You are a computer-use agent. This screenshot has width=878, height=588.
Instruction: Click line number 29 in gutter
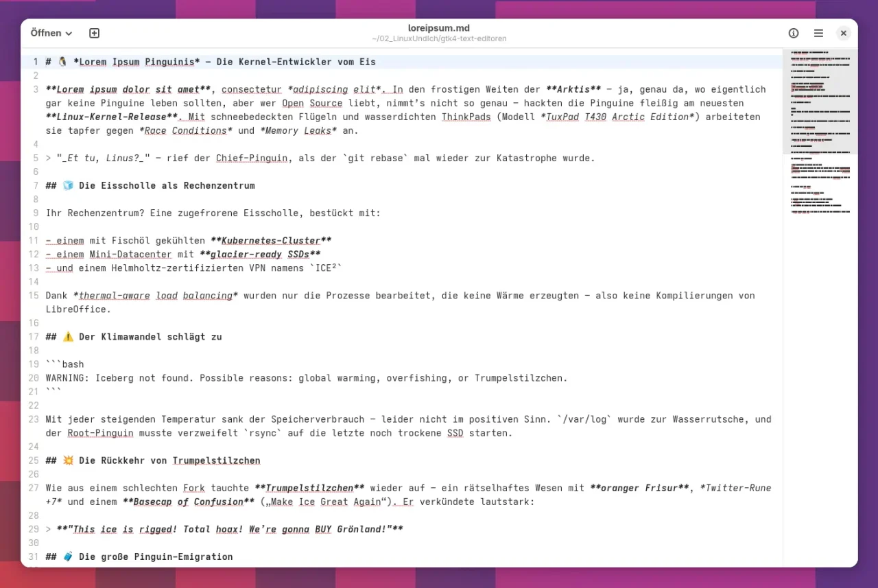point(34,529)
